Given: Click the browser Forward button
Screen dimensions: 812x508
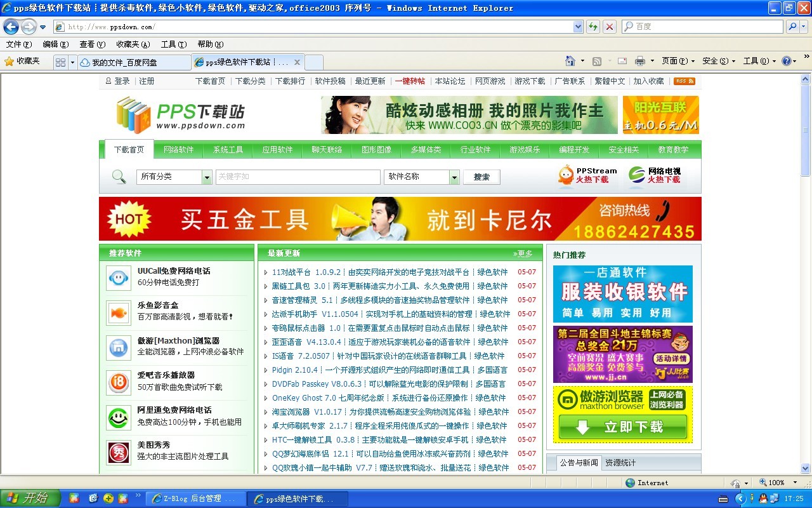Looking at the screenshot, I should (x=29, y=27).
